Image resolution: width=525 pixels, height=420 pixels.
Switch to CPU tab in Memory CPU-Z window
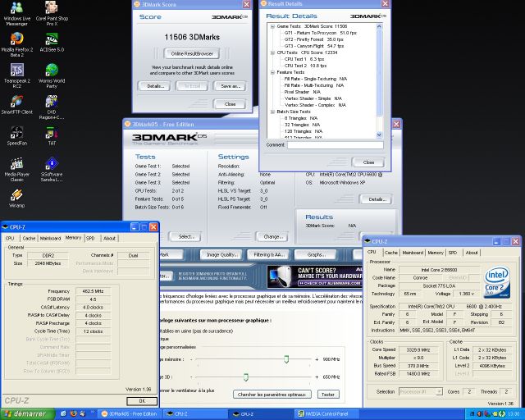pos(10,238)
